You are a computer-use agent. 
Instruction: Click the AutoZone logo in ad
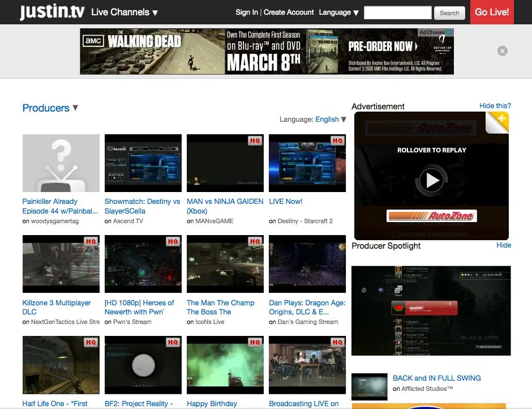[x=432, y=216]
